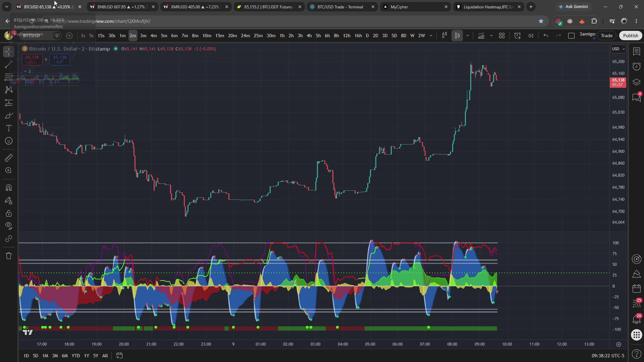Activate the zoom in tool

coord(9,171)
